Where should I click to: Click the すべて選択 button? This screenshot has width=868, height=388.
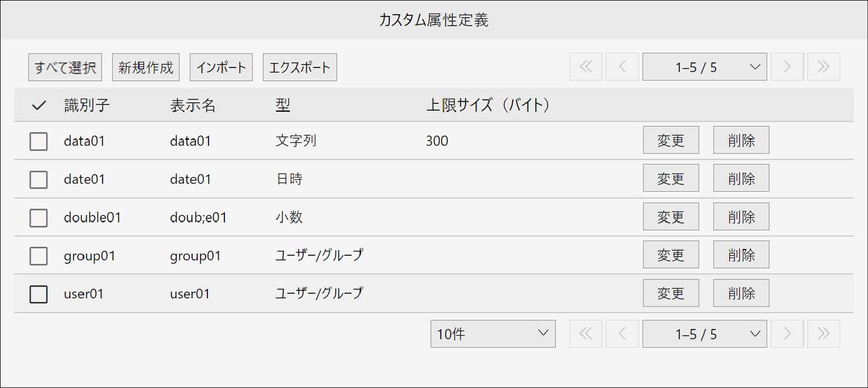[x=65, y=68]
